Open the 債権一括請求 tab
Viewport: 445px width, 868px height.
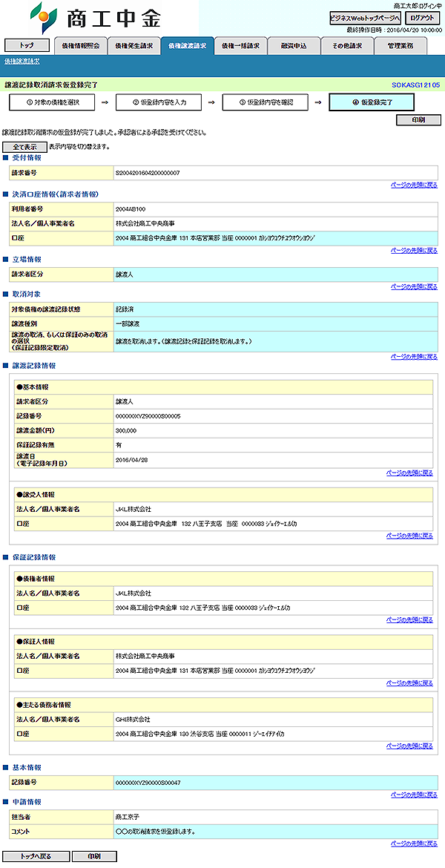[x=240, y=47]
